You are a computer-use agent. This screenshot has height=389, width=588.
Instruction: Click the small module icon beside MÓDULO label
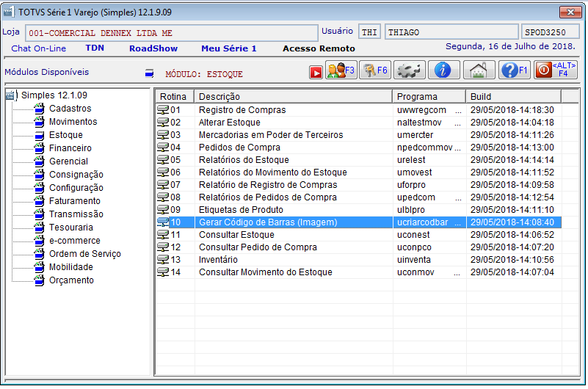point(149,73)
